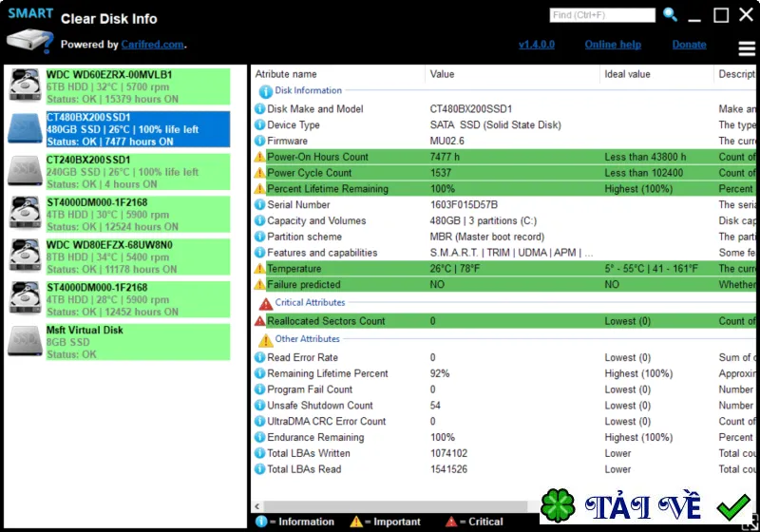
Task: Click the Critical legend icon in the footer
Action: (450, 522)
